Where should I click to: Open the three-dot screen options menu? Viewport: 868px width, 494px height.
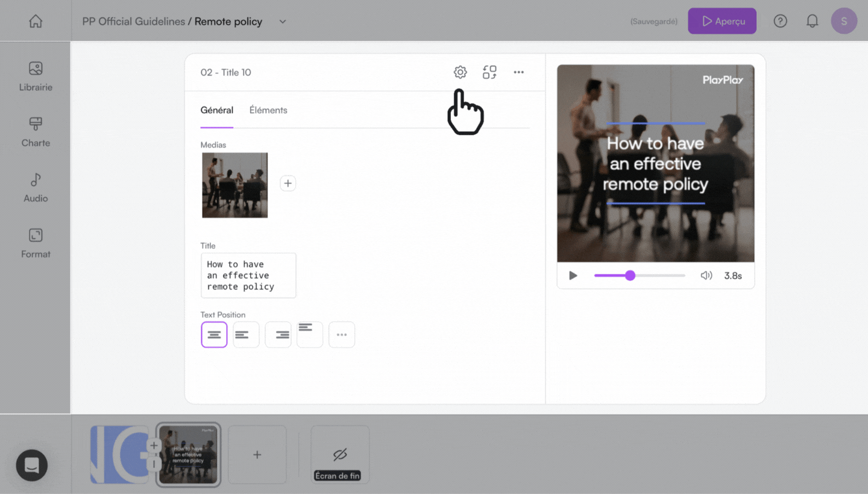click(x=518, y=72)
